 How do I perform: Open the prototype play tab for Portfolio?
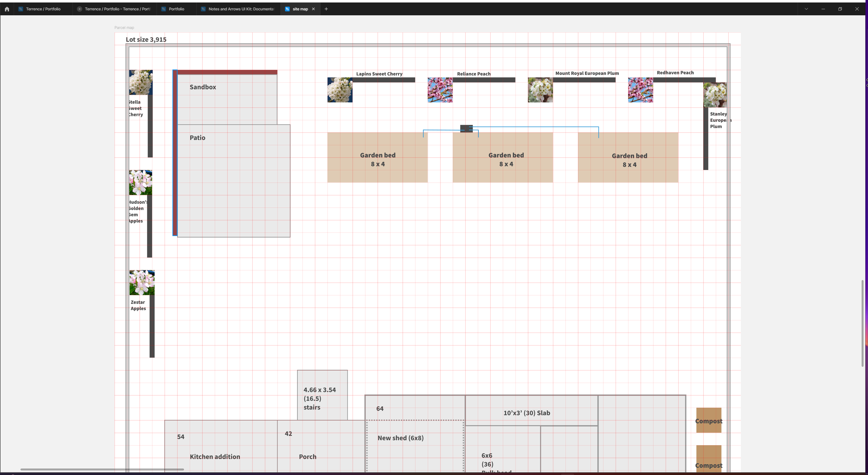[115, 9]
